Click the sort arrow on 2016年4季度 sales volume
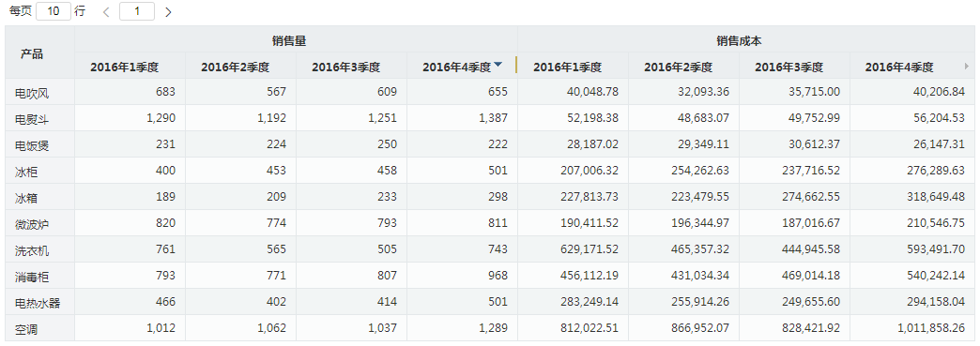The height and width of the screenshot is (346, 980). pos(498,65)
